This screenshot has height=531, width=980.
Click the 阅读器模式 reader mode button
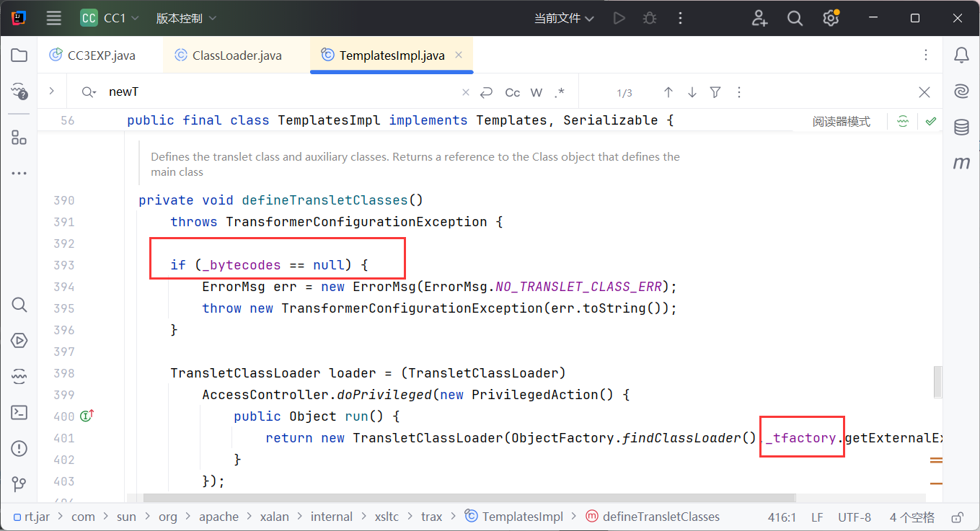tap(841, 122)
